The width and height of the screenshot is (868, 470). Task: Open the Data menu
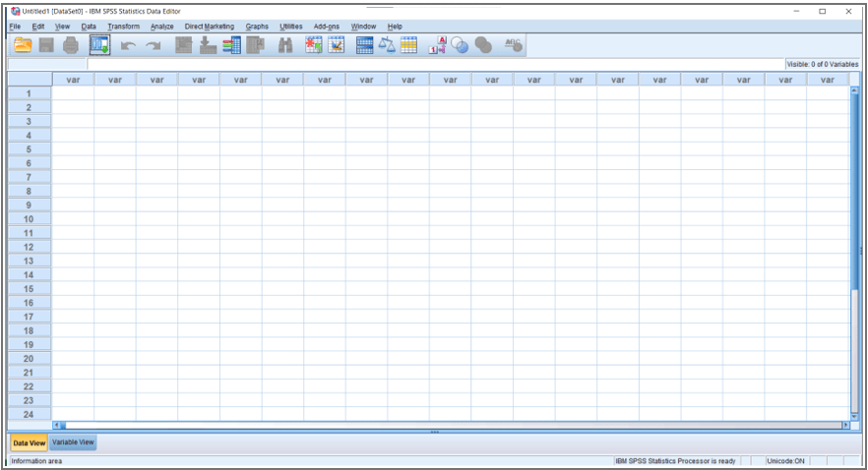pyautogui.click(x=89, y=27)
